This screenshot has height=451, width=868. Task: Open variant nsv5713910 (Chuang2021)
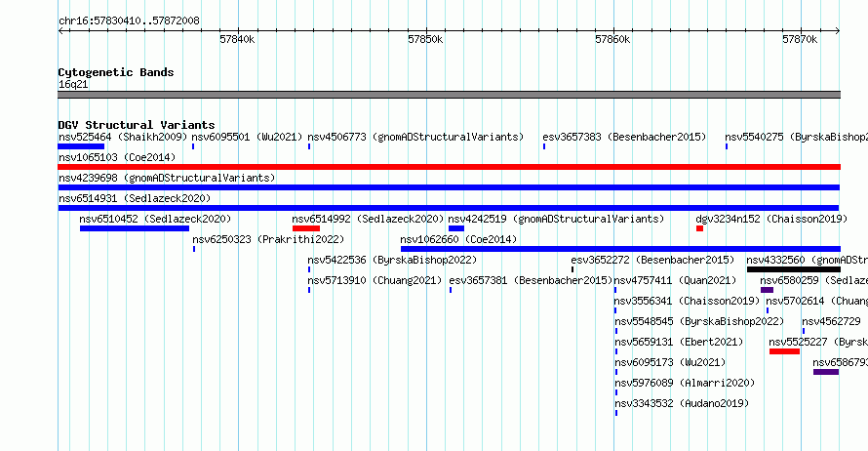375,280
